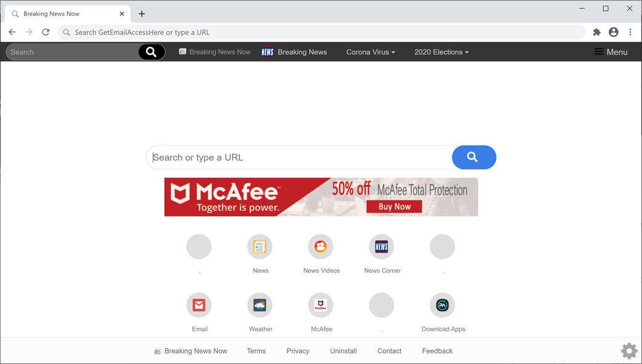
Task: Expand the Corona Virus dropdown
Action: point(370,52)
